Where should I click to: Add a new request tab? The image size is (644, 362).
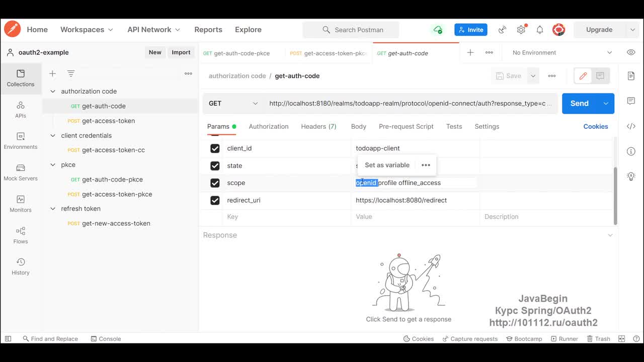[x=470, y=52]
